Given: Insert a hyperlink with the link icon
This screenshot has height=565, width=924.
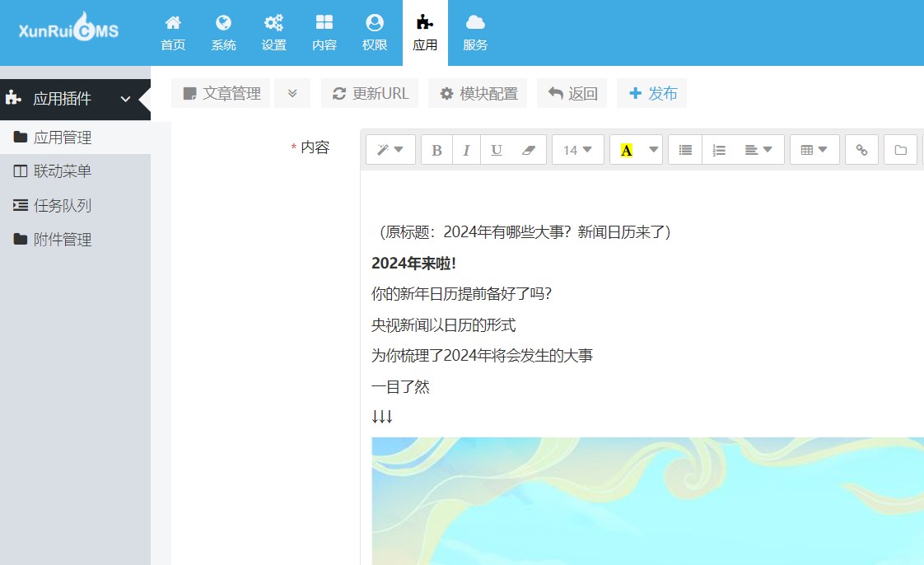Looking at the screenshot, I should tap(861, 149).
